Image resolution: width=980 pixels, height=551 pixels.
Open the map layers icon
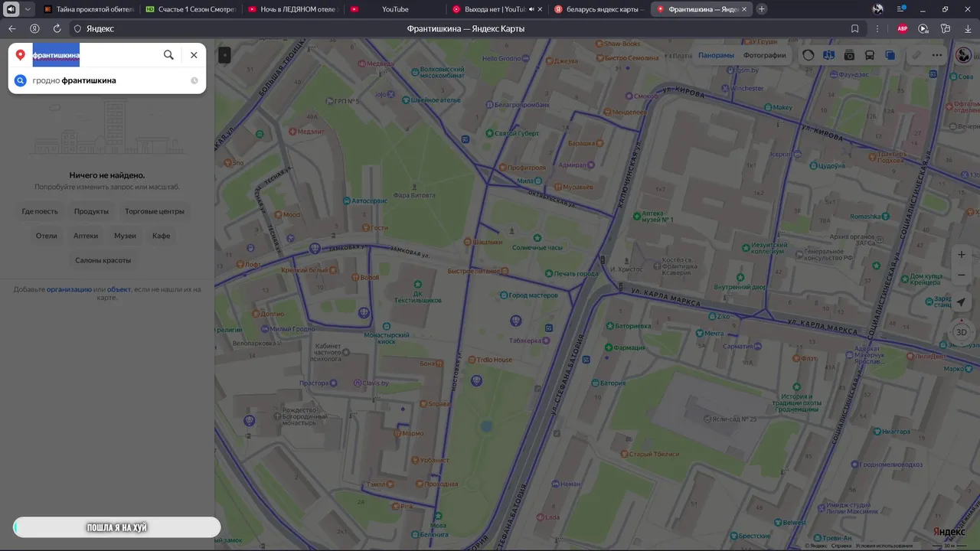pyautogui.click(x=890, y=55)
